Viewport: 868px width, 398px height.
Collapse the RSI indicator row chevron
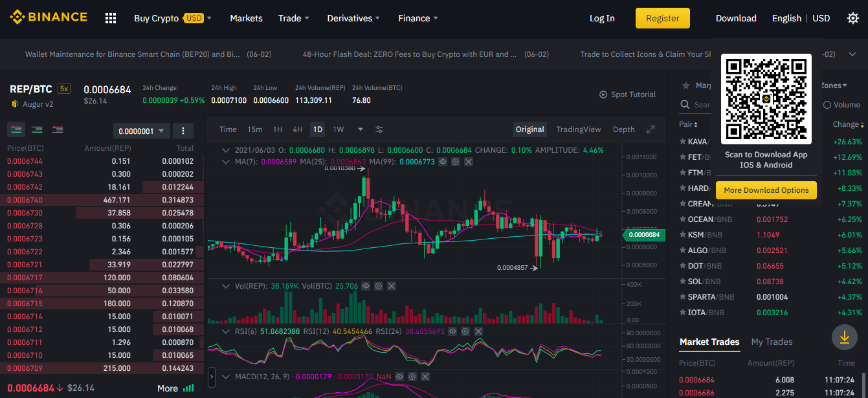[226, 331]
